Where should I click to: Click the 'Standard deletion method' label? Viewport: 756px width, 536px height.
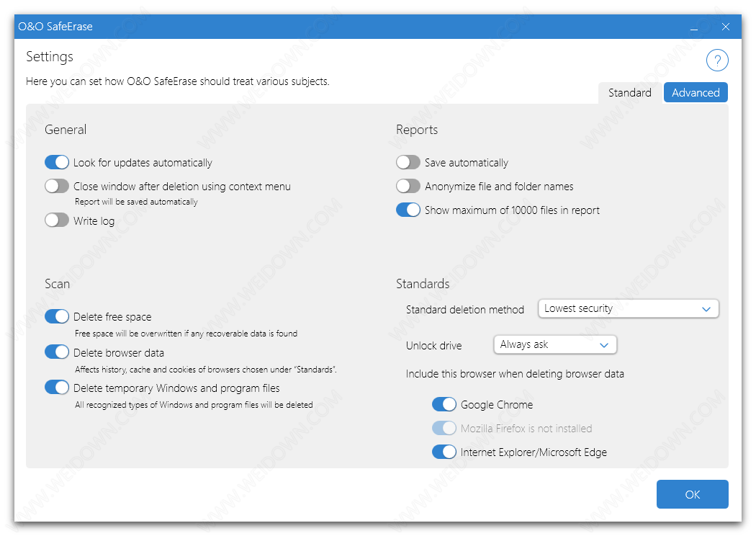[x=465, y=310]
